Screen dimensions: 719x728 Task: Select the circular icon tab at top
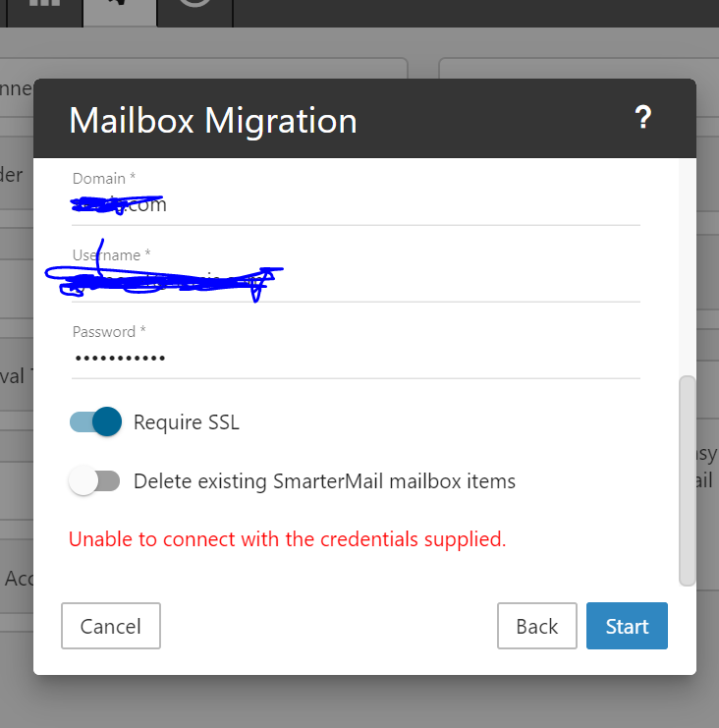[195, 5]
